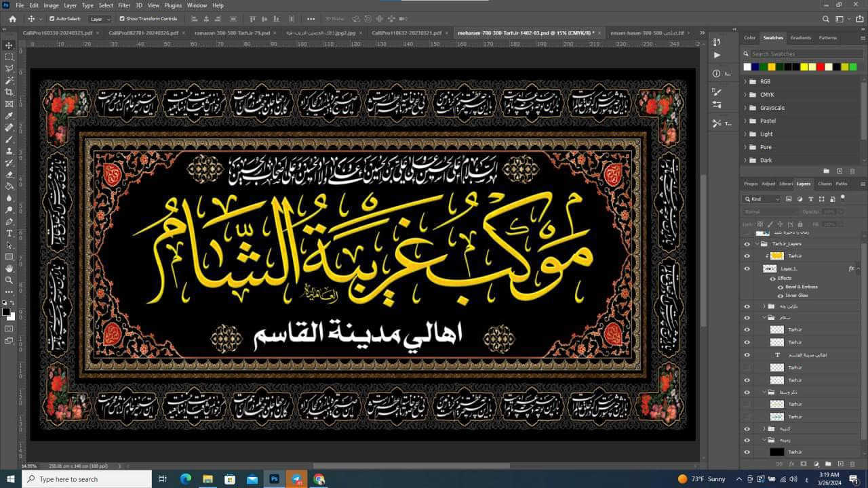Open the Filter menu
The height and width of the screenshot is (488, 868).
click(123, 5)
